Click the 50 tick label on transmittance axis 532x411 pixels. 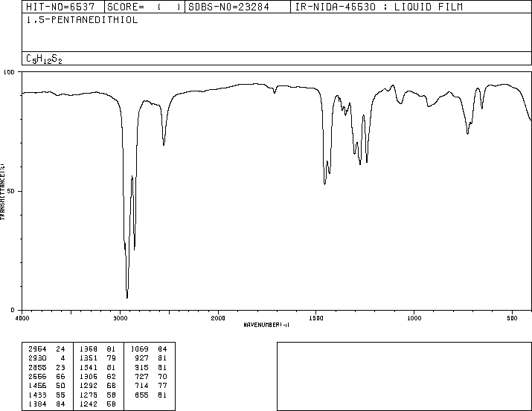(x=10, y=191)
